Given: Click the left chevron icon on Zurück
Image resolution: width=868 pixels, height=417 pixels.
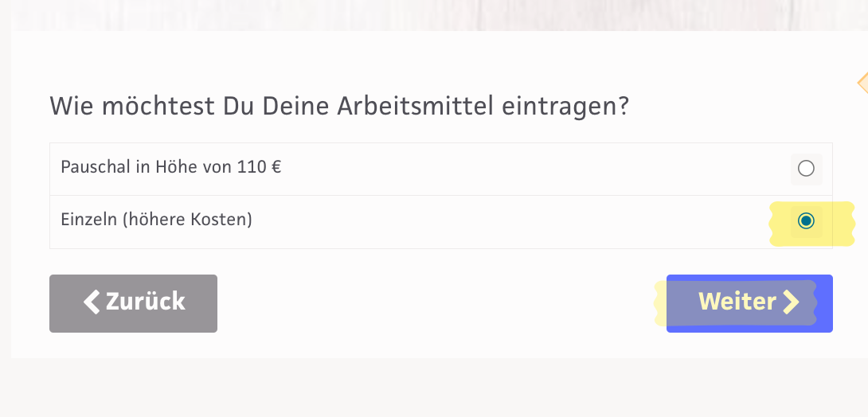Looking at the screenshot, I should (92, 302).
